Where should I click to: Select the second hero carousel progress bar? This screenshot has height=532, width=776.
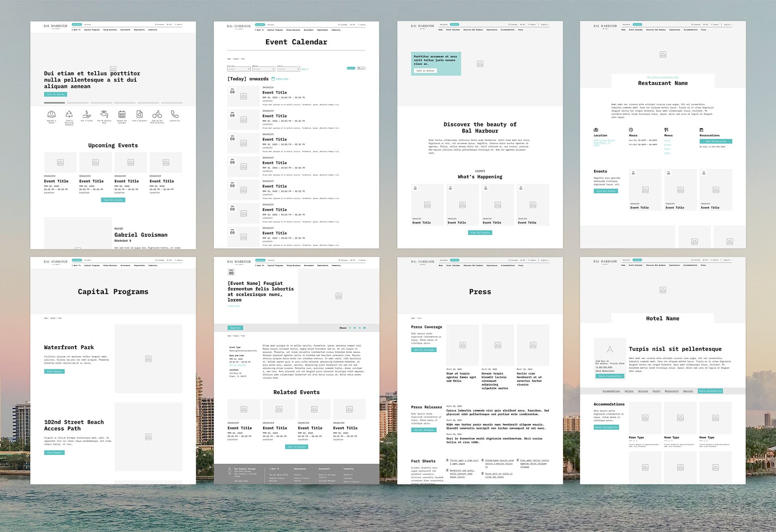point(78,103)
